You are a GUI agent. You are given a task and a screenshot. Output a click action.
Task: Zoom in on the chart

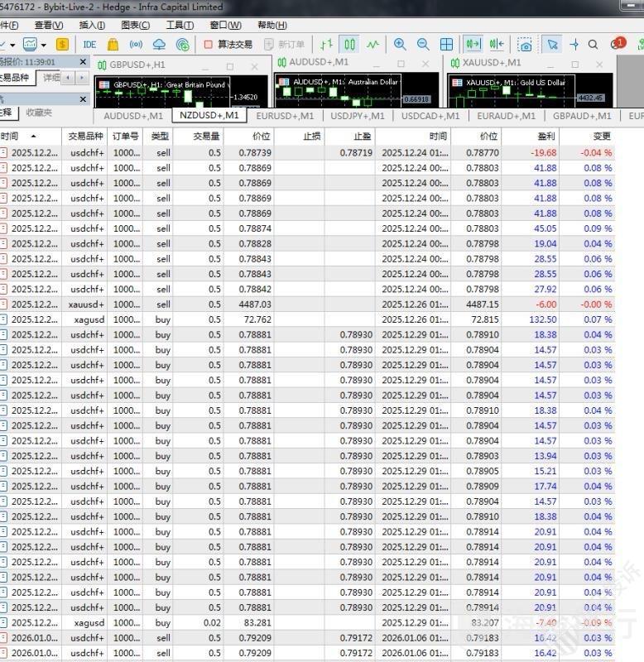point(400,44)
